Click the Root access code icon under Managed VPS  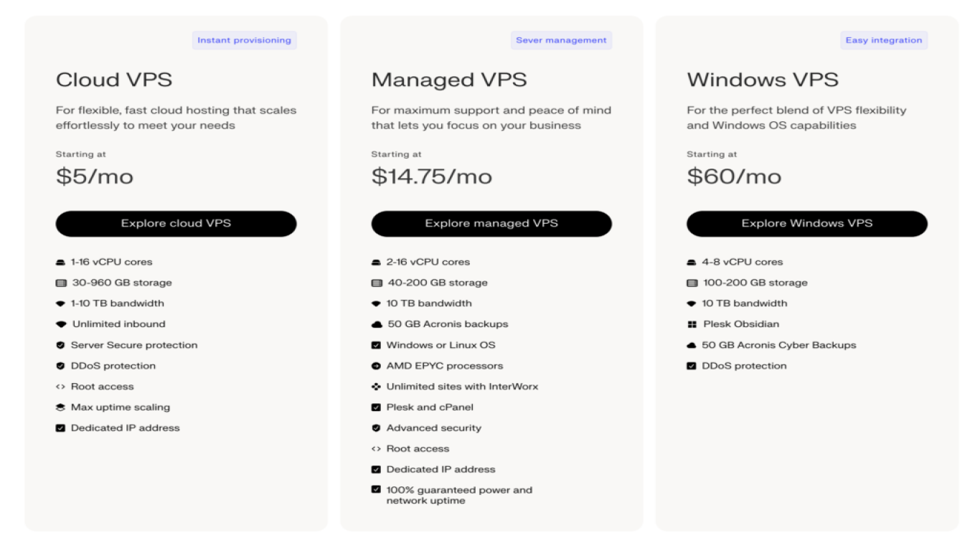[376, 449]
